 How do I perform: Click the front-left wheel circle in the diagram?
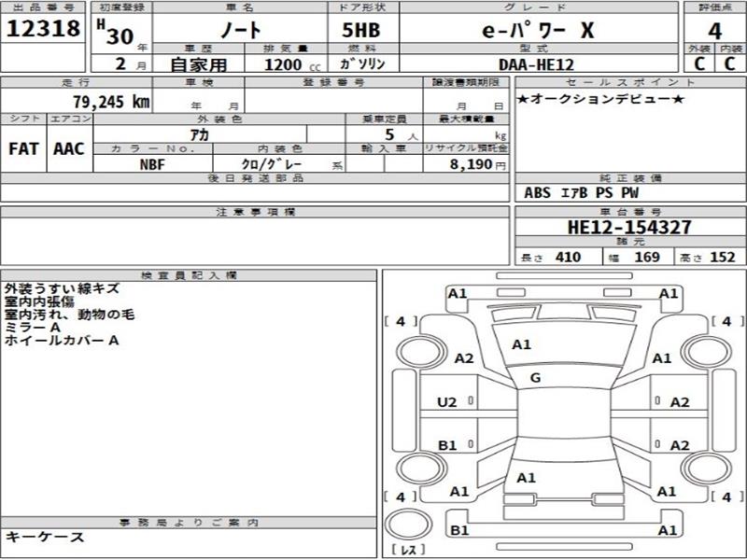[421, 352]
